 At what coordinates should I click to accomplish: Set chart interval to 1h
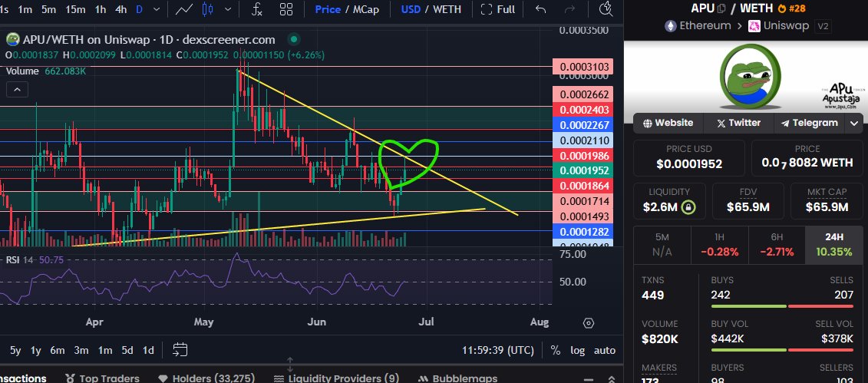pyautogui.click(x=101, y=9)
